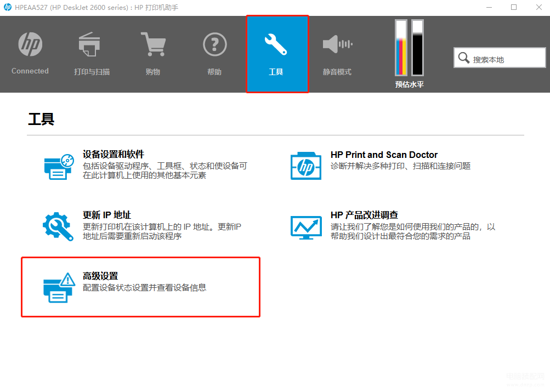Click the 诊断并解决多种打印 description text
The height and width of the screenshot is (392, 550).
click(x=401, y=166)
